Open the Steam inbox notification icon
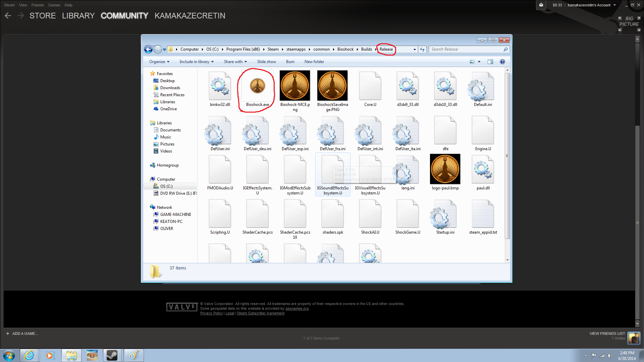Screen dimensions: 644x362 pos(541,5)
